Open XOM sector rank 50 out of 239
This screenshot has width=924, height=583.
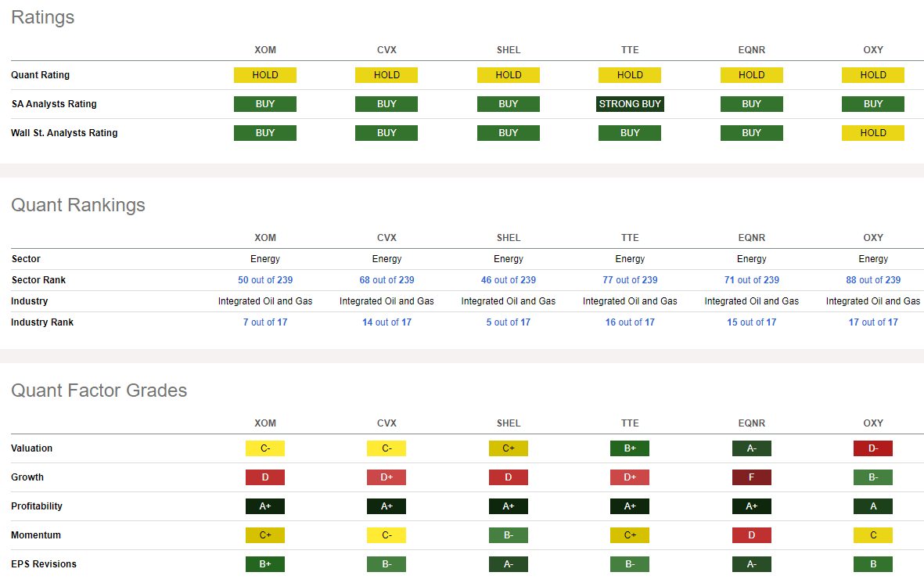tap(265, 280)
